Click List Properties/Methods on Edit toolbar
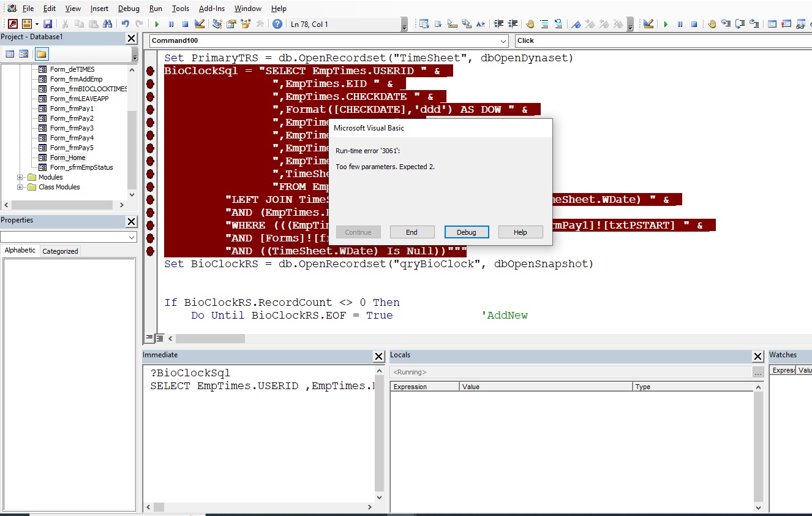The height and width of the screenshot is (516, 812). click(x=424, y=24)
